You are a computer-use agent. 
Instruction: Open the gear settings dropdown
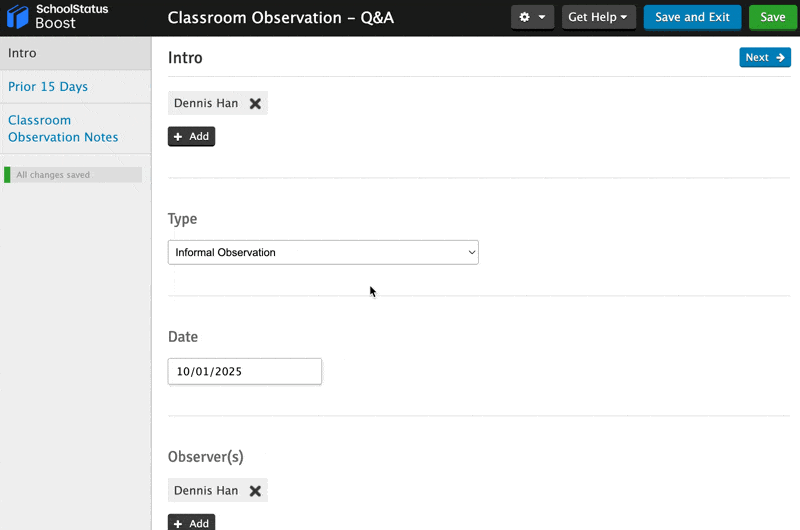532,17
